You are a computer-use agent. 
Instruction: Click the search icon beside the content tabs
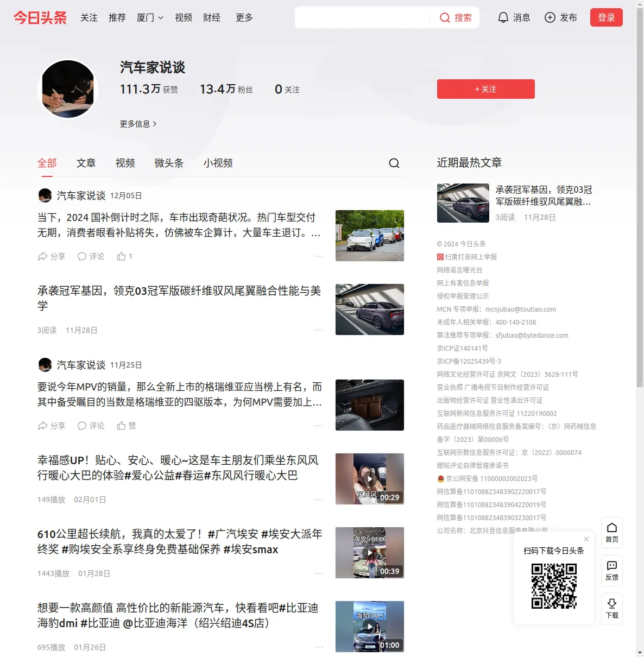(394, 163)
